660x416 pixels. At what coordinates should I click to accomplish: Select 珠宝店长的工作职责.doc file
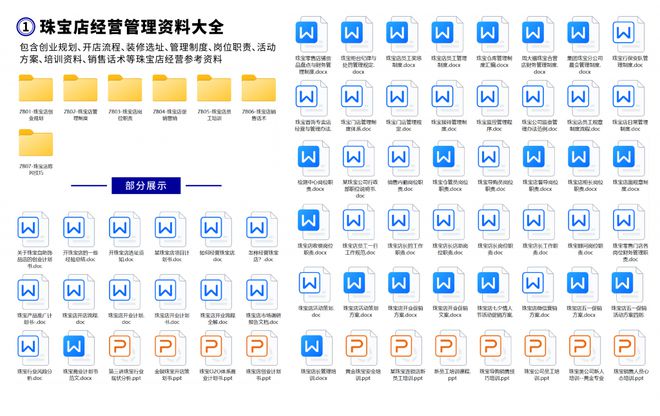[x=403, y=222]
